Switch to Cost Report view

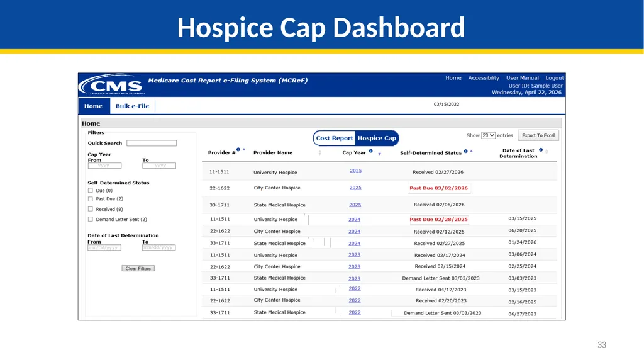click(335, 139)
